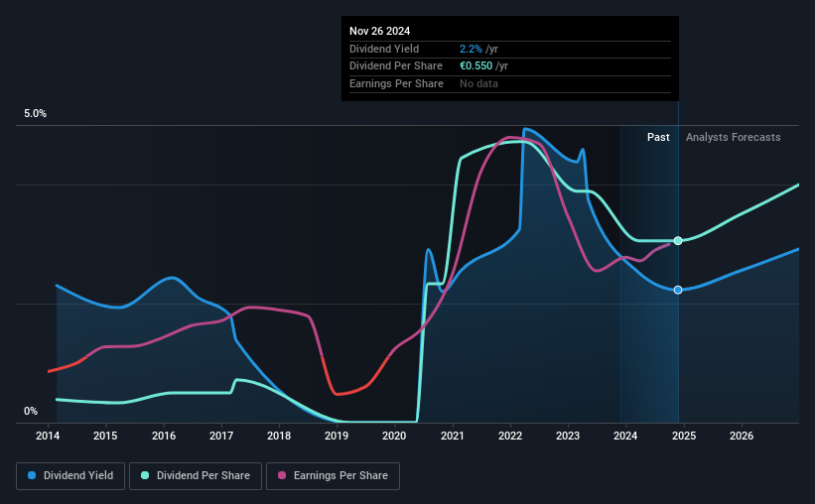Select the teal data point marker on Dividend Per Share line
Screen dimensions: 815x504
tap(678, 240)
